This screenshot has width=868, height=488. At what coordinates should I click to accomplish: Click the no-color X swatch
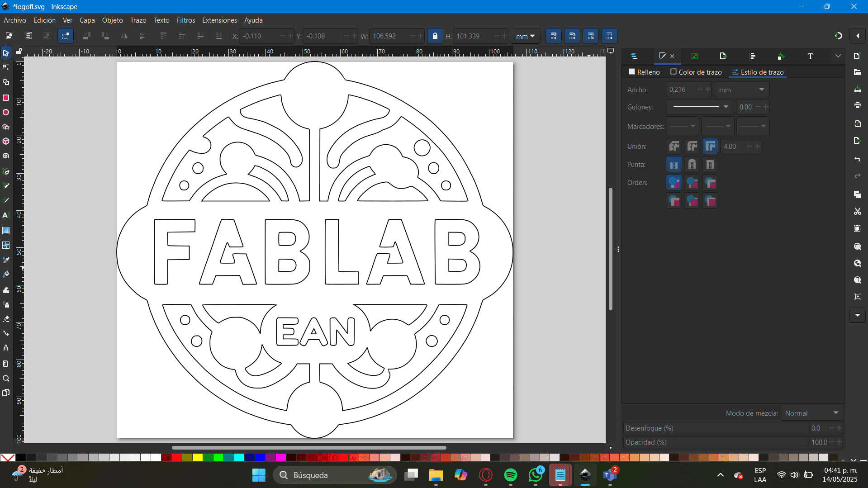(x=8, y=457)
